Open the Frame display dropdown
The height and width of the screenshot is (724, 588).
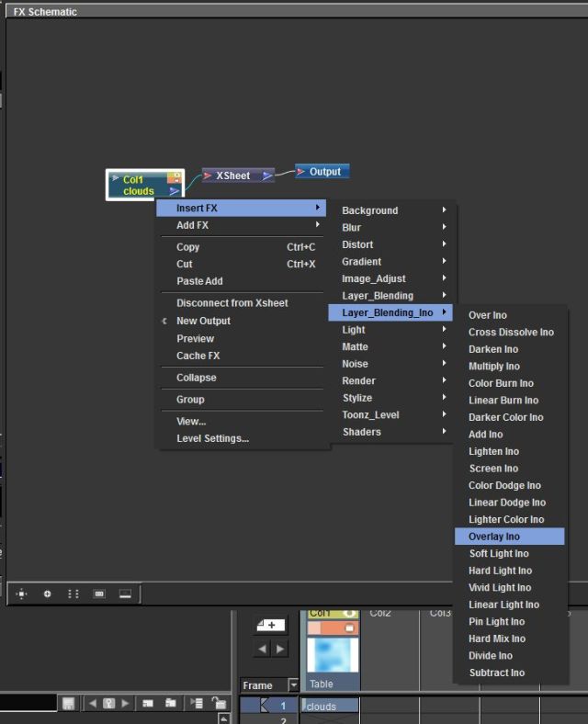point(294,685)
